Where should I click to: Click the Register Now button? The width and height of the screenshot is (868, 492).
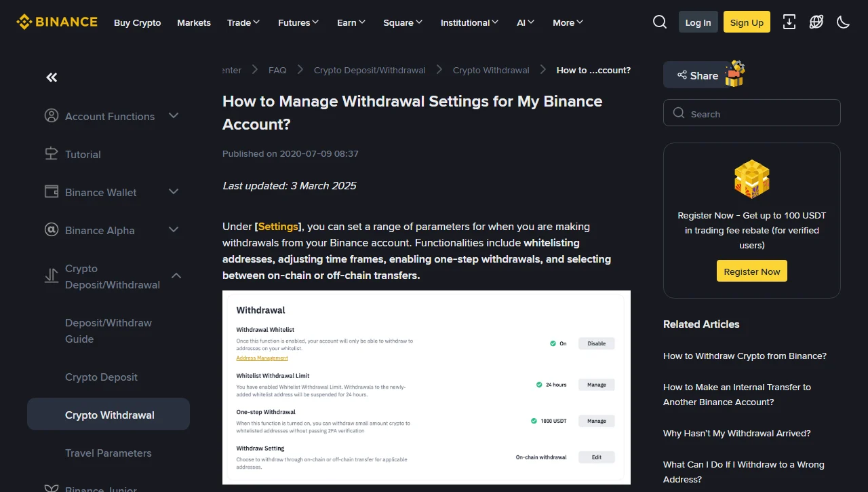click(x=751, y=271)
